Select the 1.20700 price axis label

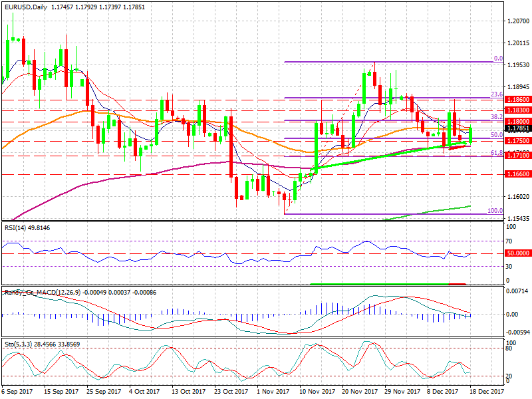[518, 21]
